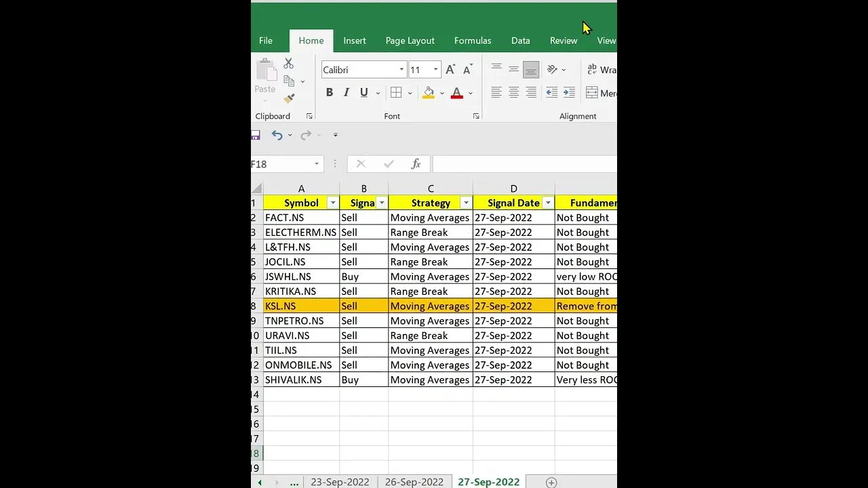868x488 pixels.
Task: Switch to the Data tab
Action: [x=521, y=41]
